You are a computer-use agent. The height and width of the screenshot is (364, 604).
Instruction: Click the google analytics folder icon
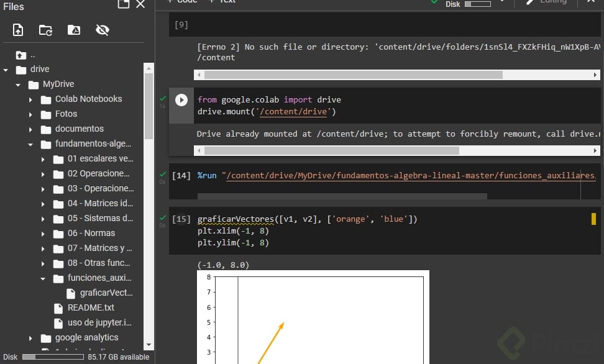pyautogui.click(x=46, y=338)
